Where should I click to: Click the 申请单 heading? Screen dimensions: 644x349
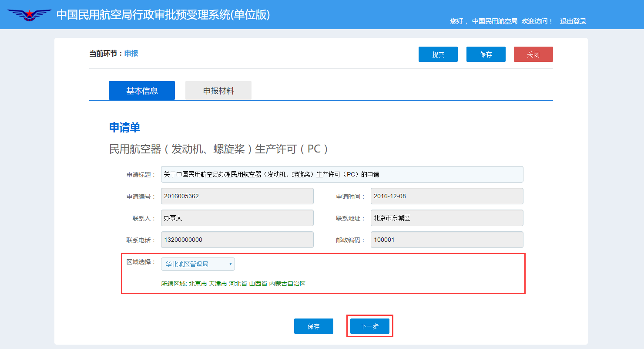tap(124, 127)
